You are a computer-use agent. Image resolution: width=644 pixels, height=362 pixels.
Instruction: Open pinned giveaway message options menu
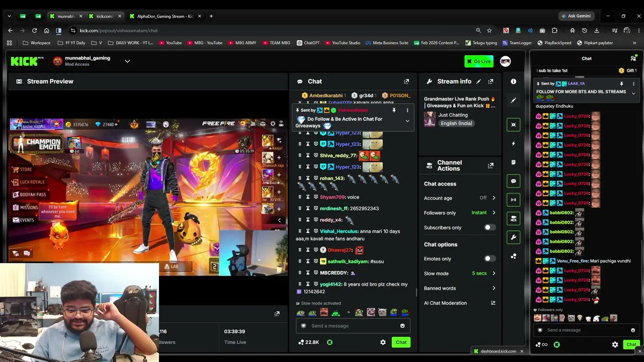pyautogui.click(x=408, y=110)
